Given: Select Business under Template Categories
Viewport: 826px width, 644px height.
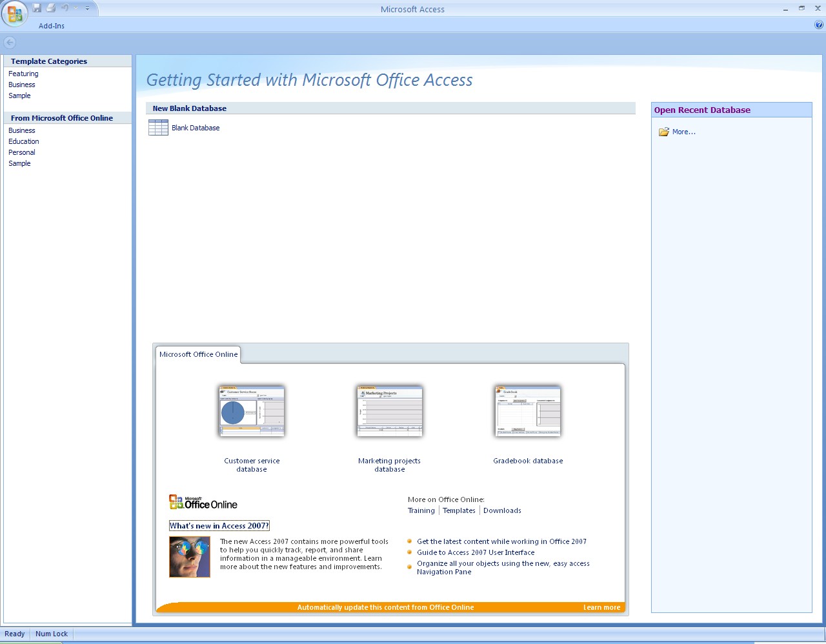Looking at the screenshot, I should click(22, 85).
